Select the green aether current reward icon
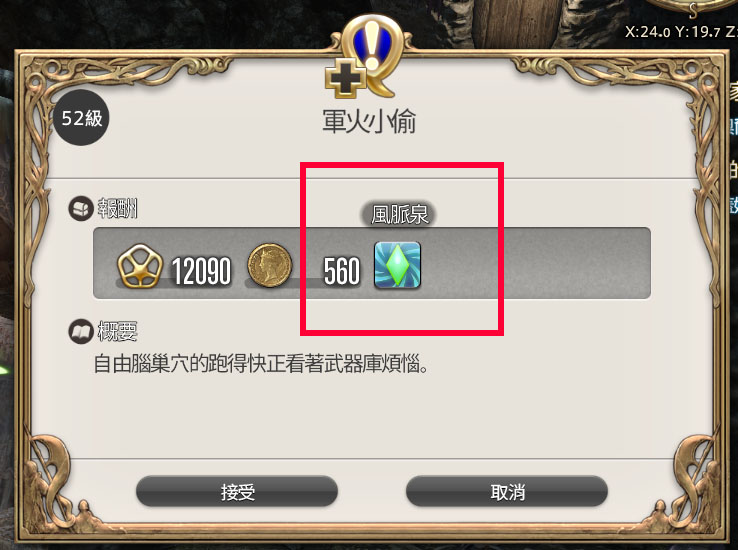Viewport: 738px width, 550px height. 397,265
